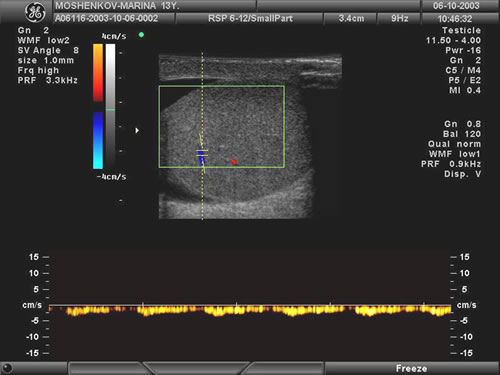Image resolution: width=500 pixels, height=375 pixels.
Task: Click the Bal 120 setting
Action: point(462,134)
